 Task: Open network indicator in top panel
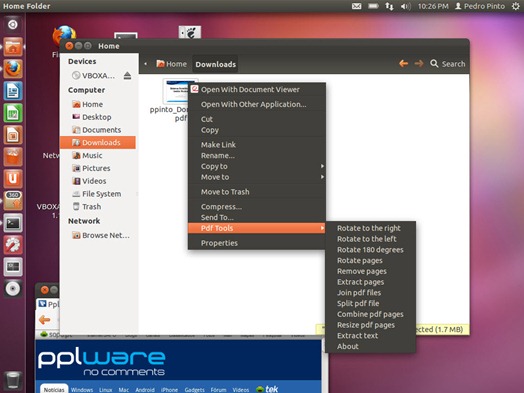tap(389, 6)
